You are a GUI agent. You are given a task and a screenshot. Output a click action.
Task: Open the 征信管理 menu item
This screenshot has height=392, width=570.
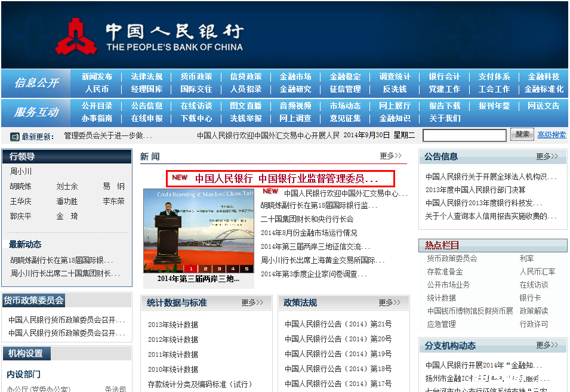[346, 89]
